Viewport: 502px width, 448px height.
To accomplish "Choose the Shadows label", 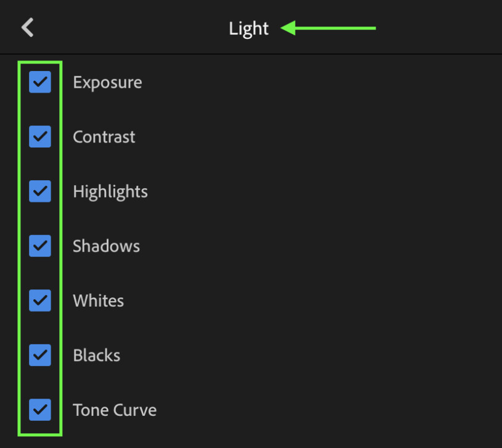I will coord(106,246).
